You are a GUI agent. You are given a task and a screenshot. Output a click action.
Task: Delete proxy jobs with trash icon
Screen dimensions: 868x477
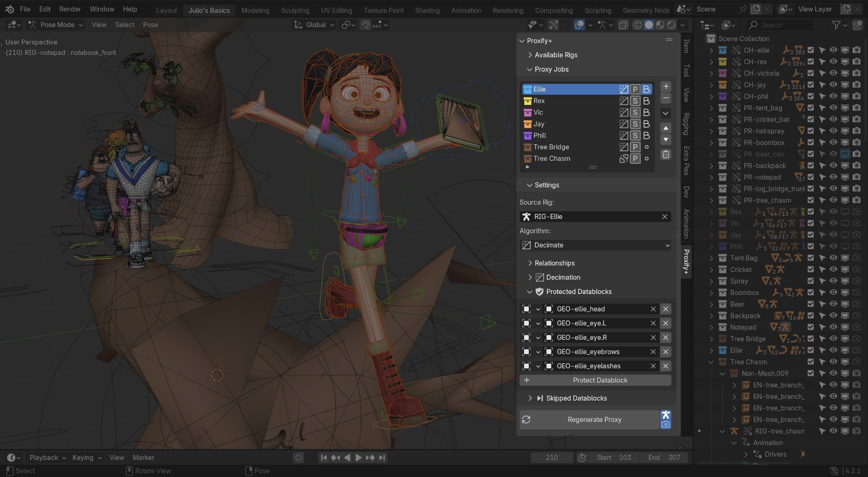click(x=666, y=154)
